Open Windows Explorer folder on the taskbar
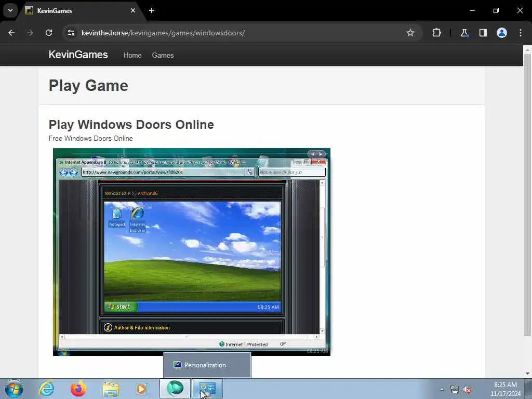The height and width of the screenshot is (399, 532). 111,389
